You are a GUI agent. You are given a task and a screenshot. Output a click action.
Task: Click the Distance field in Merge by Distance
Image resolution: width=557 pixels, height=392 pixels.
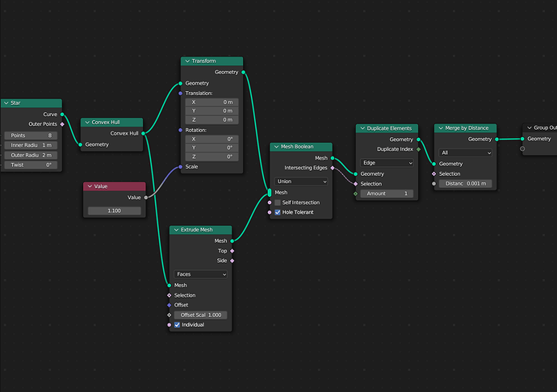(x=465, y=184)
